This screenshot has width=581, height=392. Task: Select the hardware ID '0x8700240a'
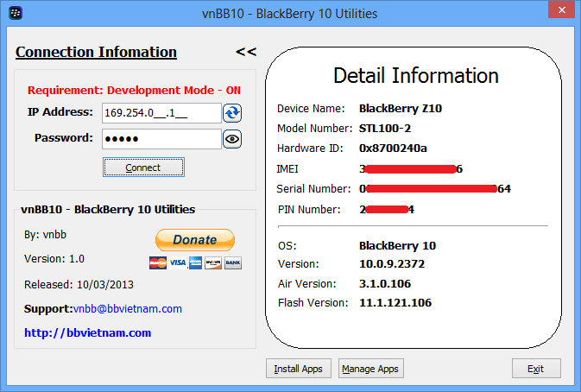coord(393,149)
